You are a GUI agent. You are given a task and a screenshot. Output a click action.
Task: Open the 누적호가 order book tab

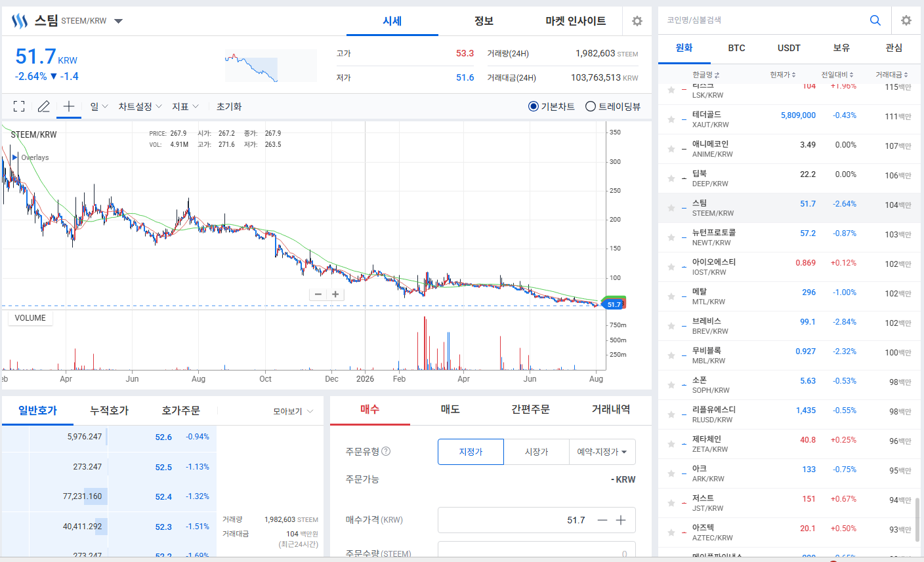(109, 411)
